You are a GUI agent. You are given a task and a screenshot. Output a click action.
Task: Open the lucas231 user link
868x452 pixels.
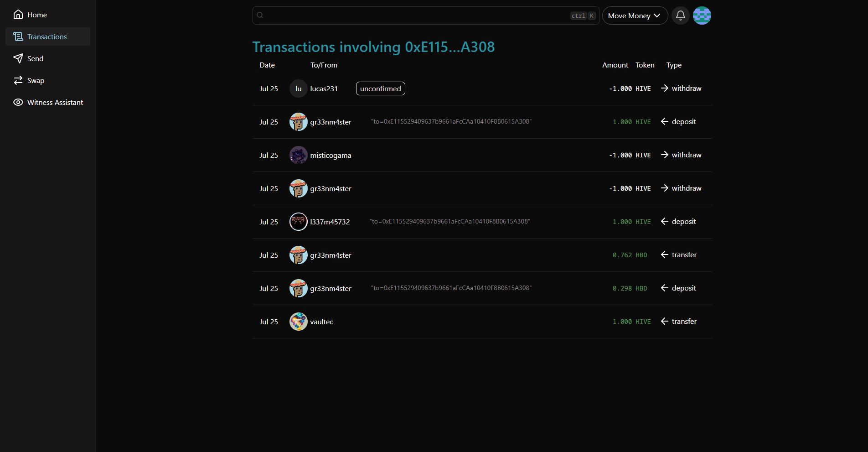tap(324, 88)
